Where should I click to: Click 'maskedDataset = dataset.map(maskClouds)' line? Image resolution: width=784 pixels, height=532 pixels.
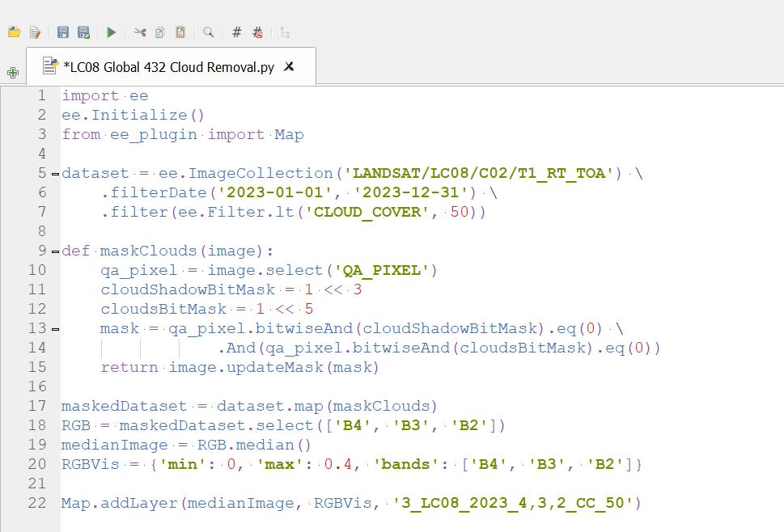point(249,406)
